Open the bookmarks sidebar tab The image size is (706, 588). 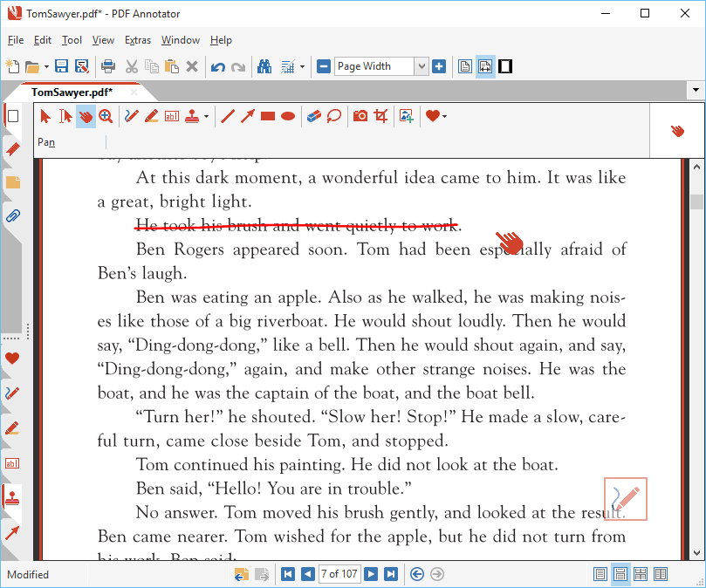12,149
